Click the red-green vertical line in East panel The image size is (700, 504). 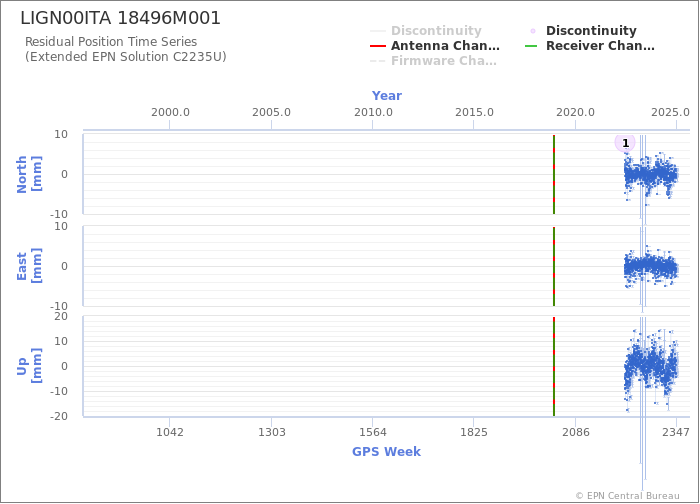554,267
